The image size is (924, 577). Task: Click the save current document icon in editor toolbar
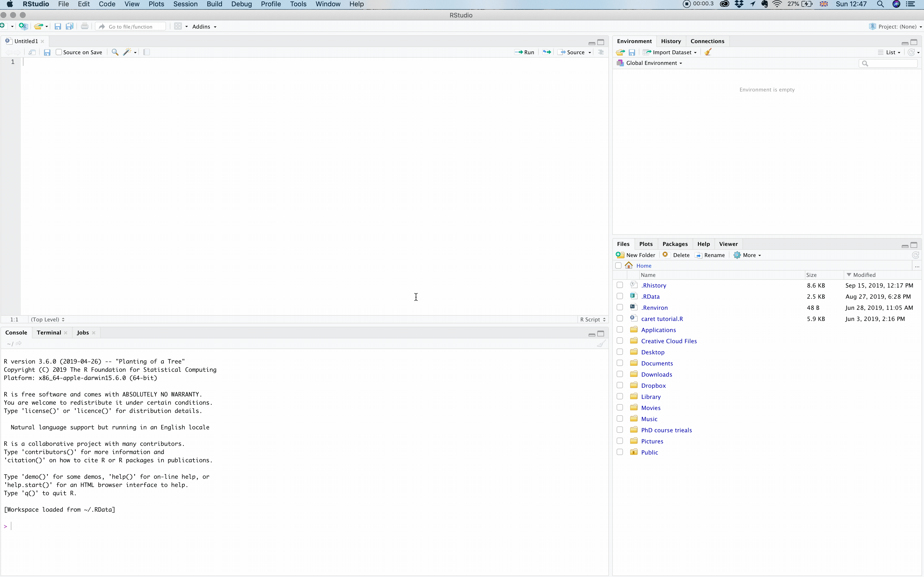[47, 52]
